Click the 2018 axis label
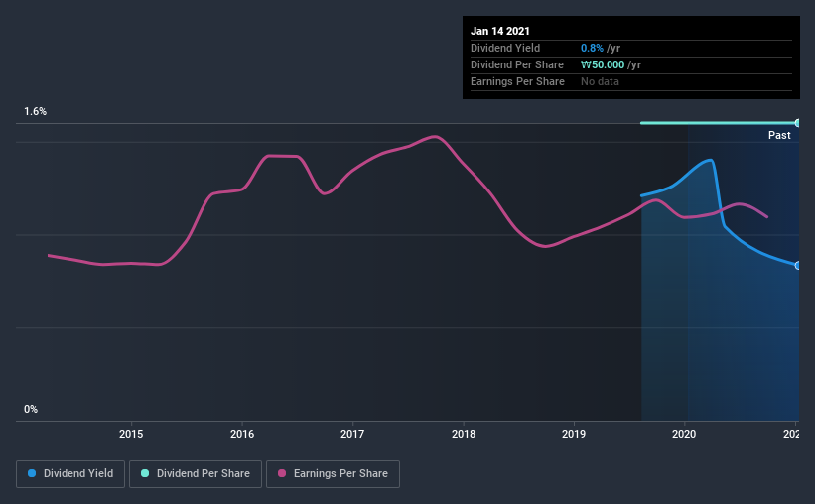 click(464, 434)
